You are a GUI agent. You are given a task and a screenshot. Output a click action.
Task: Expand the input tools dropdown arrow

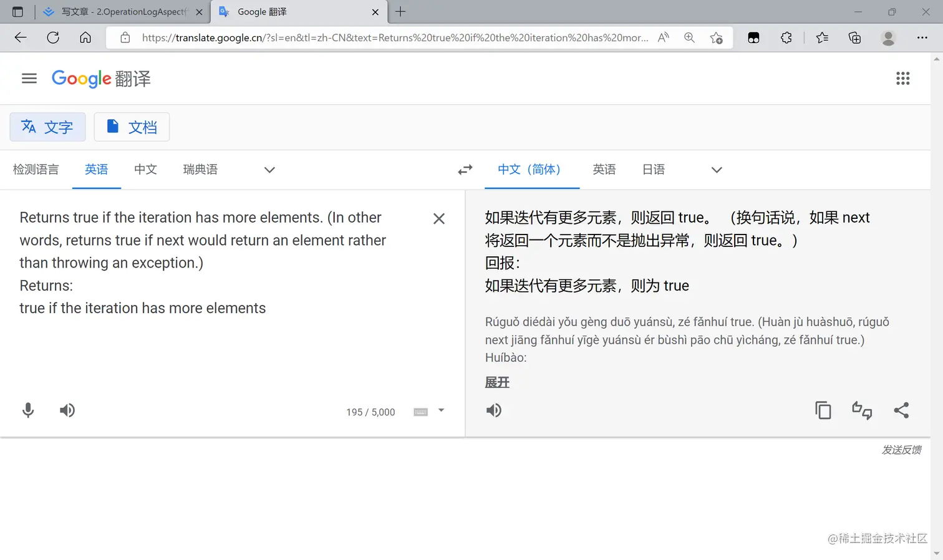(x=441, y=410)
